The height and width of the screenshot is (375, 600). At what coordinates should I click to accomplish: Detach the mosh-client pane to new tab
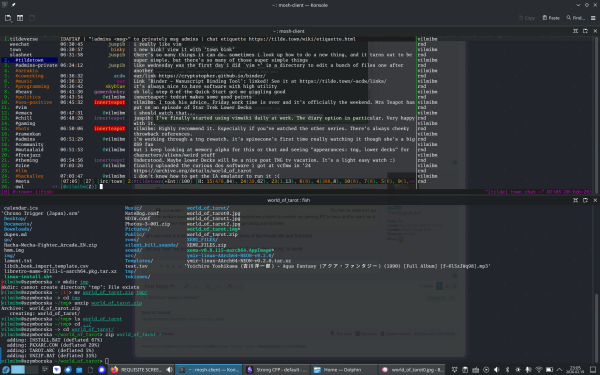pyautogui.click(x=585, y=31)
